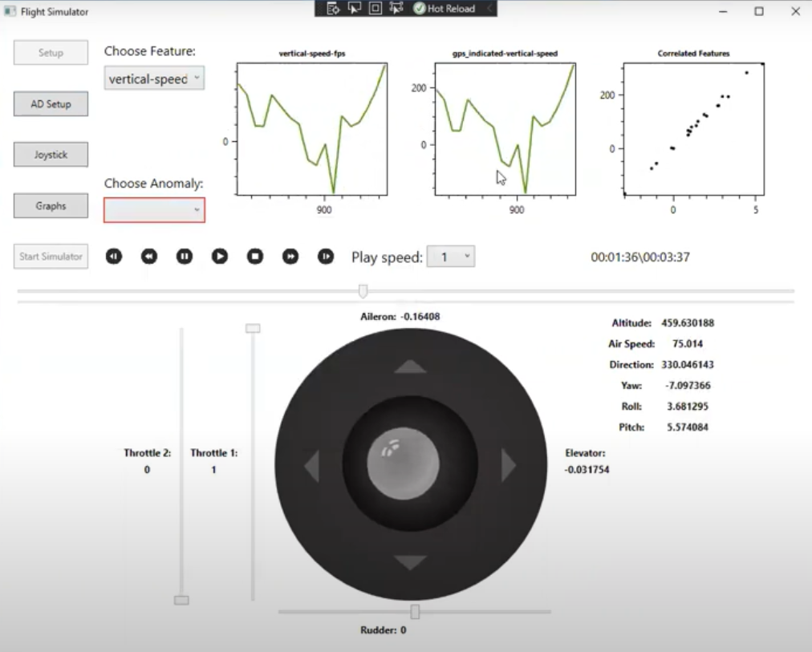812x652 pixels.
Task: Click the Joystick button
Action: (x=51, y=154)
